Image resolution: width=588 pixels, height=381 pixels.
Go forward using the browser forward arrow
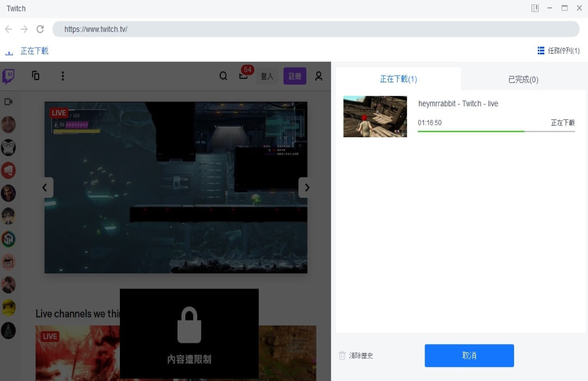(x=24, y=29)
